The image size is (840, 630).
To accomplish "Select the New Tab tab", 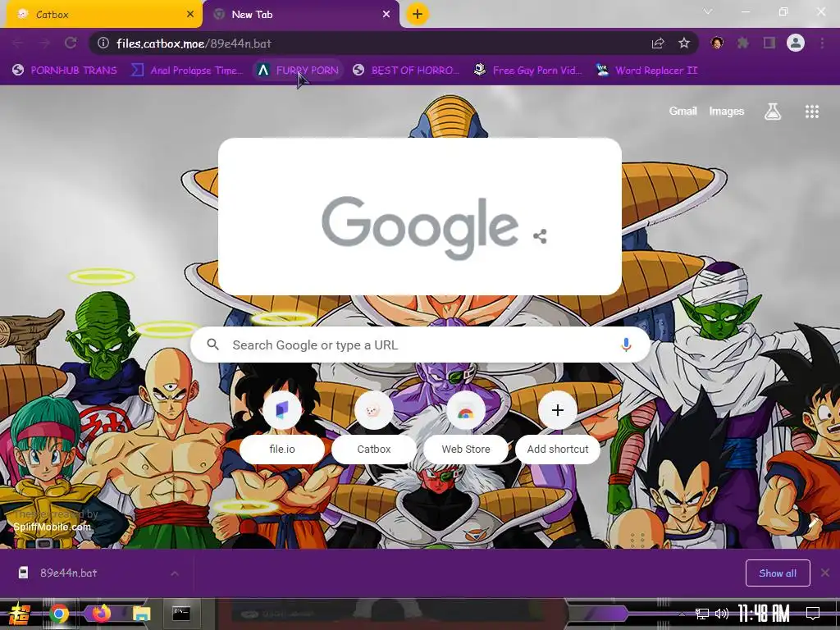I will click(x=300, y=15).
